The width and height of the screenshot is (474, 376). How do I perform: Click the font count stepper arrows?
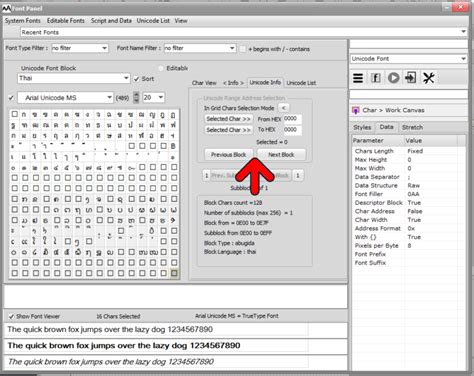click(x=136, y=97)
